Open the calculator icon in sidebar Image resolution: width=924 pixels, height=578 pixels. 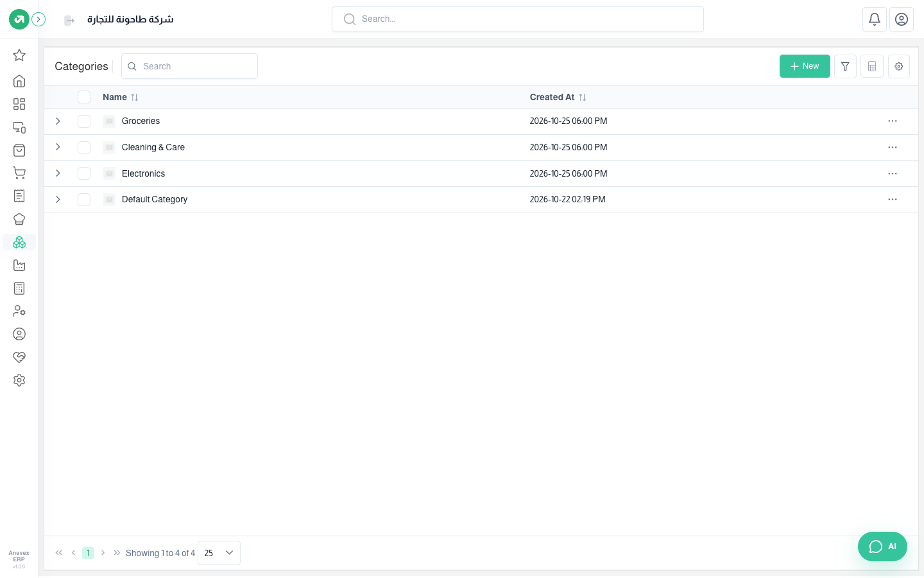pos(19,288)
